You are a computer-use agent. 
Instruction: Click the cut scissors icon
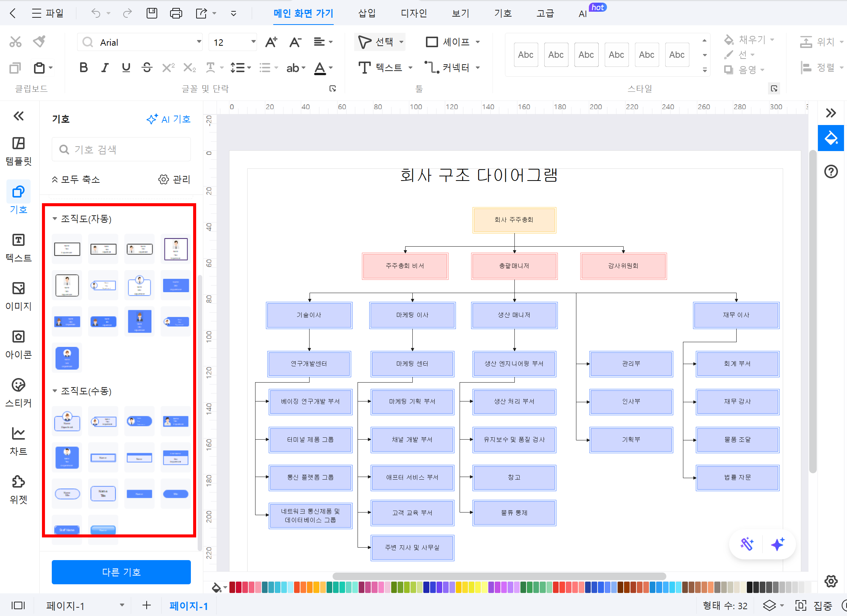click(15, 42)
